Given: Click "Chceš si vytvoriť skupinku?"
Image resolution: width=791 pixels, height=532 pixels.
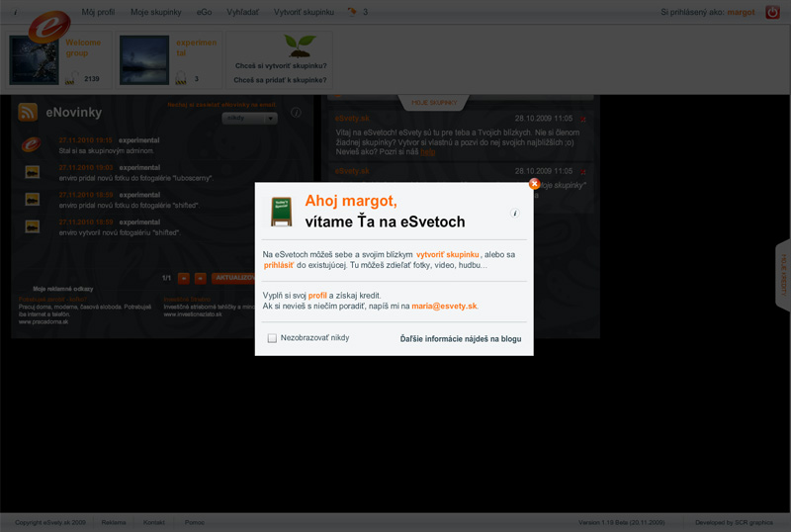Looking at the screenshot, I should click(x=281, y=65).
